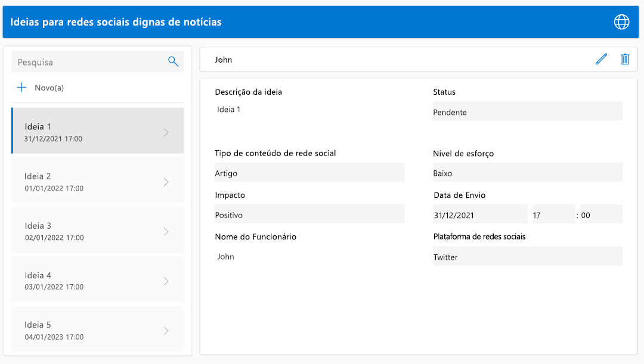Image resolution: width=644 pixels, height=364 pixels.
Task: Click the globe language icon
Action: pos(621,22)
